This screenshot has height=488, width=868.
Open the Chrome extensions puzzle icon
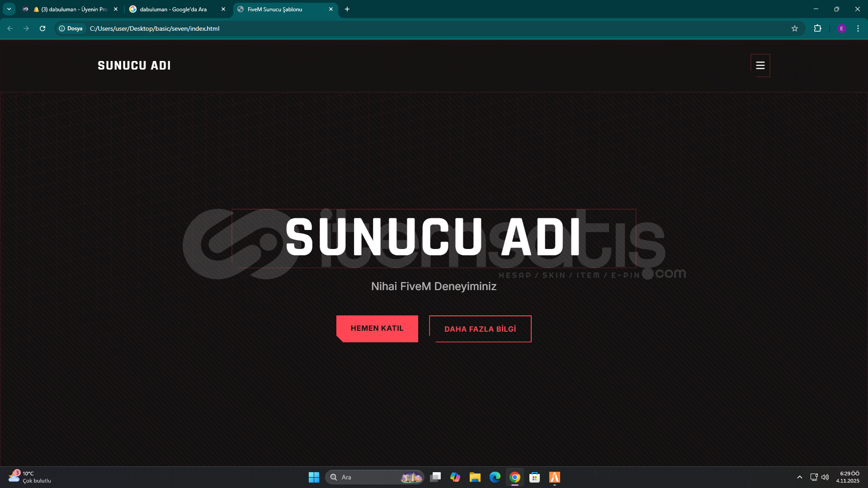[x=817, y=28]
